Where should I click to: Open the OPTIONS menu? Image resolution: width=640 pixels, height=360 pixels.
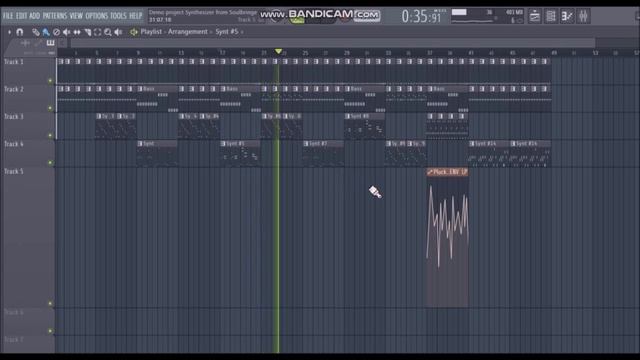tap(97, 16)
